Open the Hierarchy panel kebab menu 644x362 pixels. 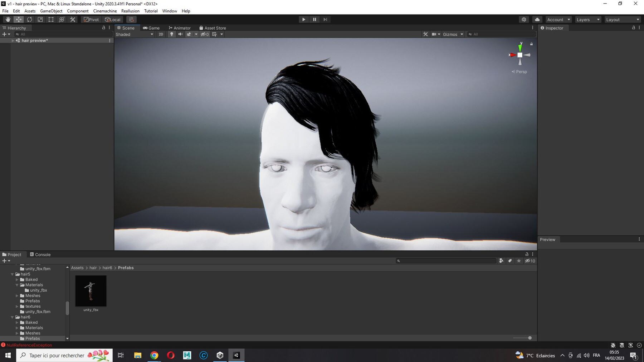pos(109,28)
